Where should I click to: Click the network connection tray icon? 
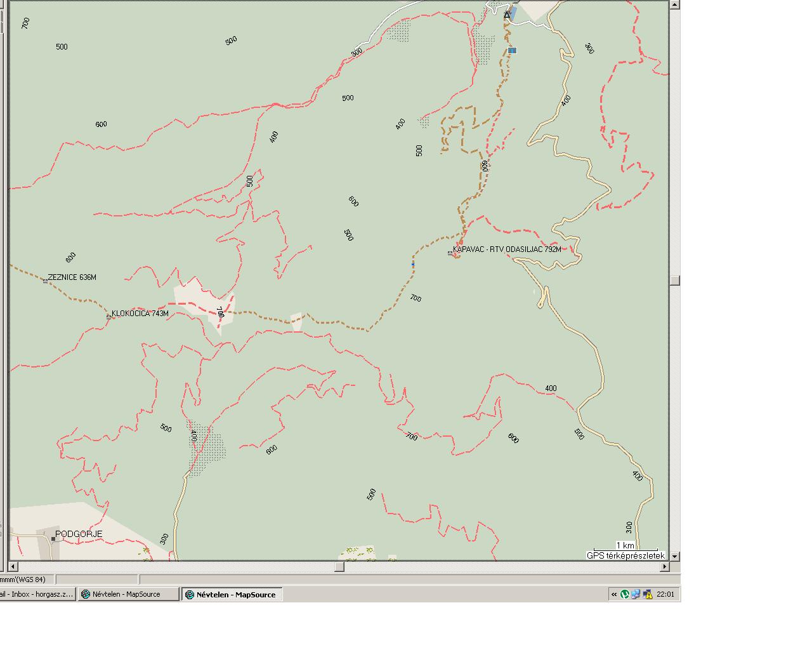[636, 595]
